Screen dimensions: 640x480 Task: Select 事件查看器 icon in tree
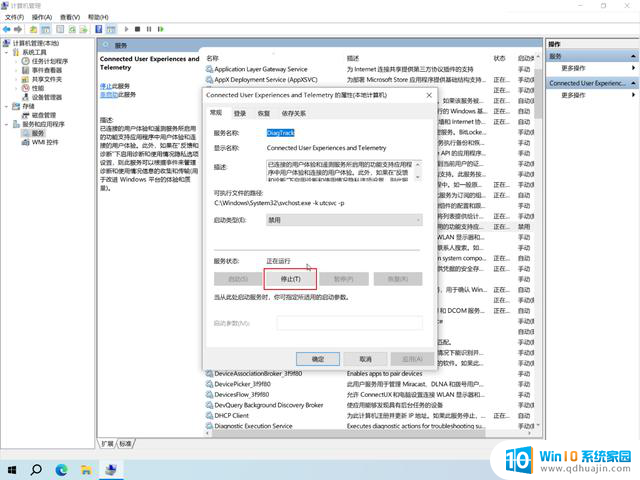click(x=26, y=70)
